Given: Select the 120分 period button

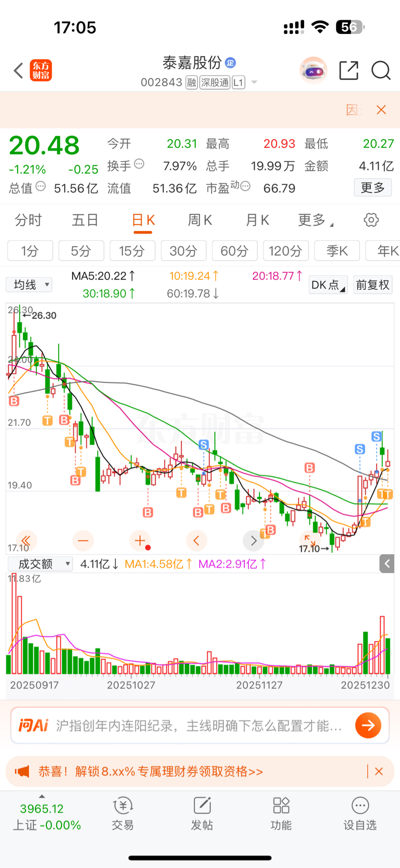Looking at the screenshot, I should point(285,251).
